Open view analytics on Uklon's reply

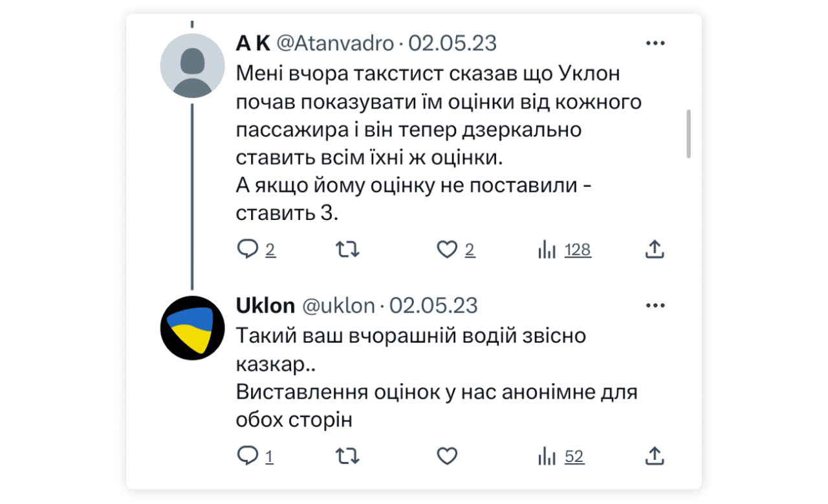(560, 455)
